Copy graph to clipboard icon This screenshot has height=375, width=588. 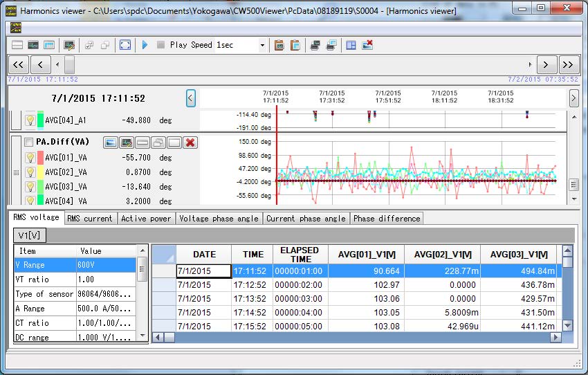point(279,46)
